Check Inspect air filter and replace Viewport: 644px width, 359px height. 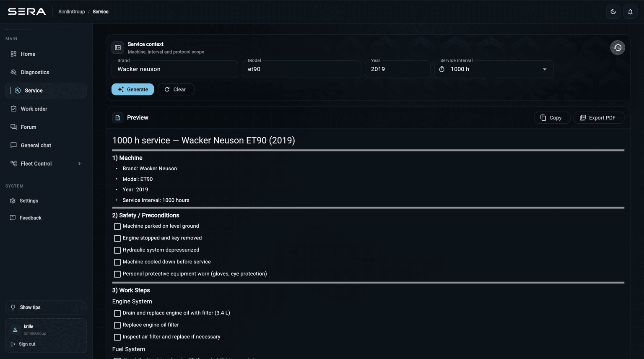(x=117, y=337)
